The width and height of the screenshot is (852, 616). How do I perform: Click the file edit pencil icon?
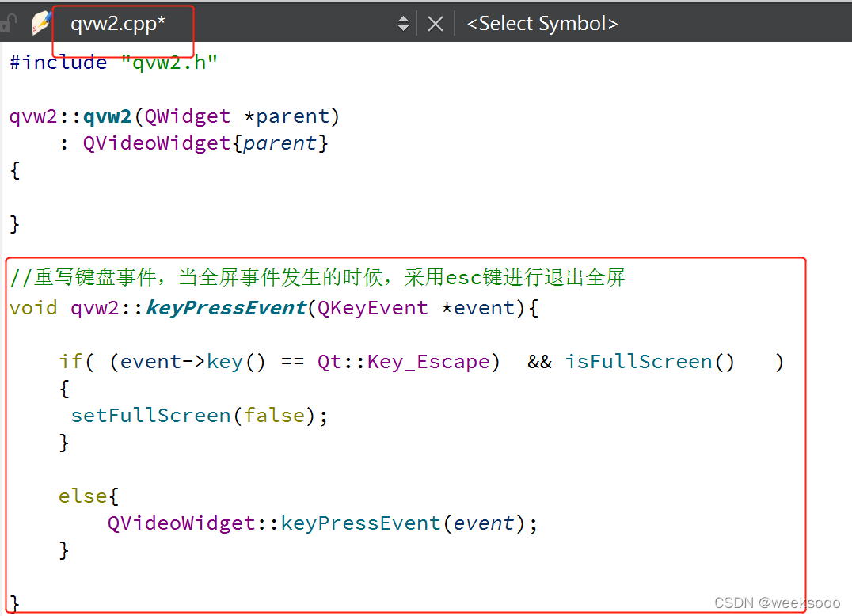pos(41,24)
